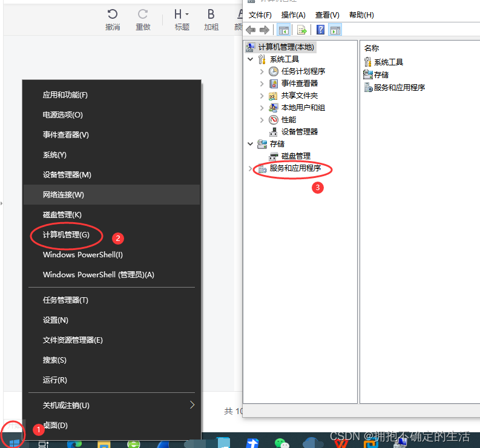Choose 电源选项(O) from context menu
Viewport: 480px width, 448px height.
click(112, 115)
